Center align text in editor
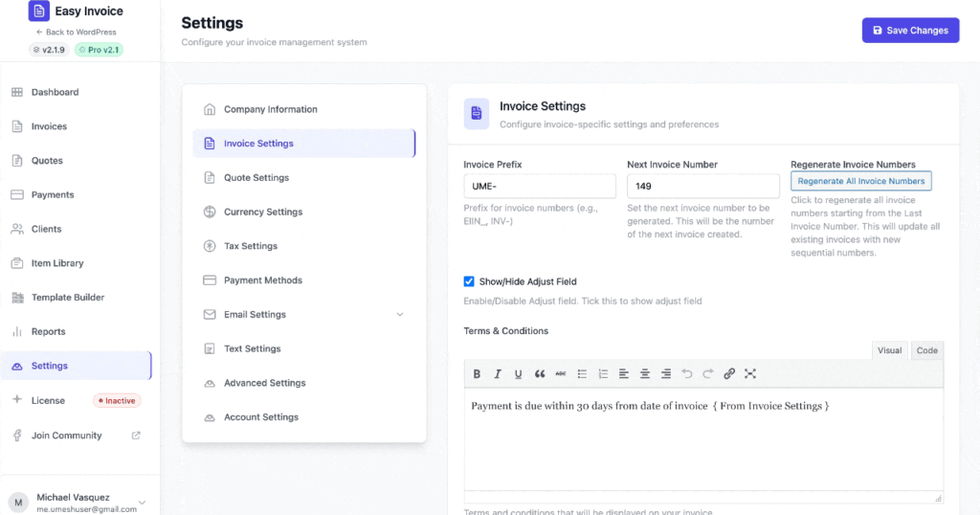 pyautogui.click(x=645, y=373)
